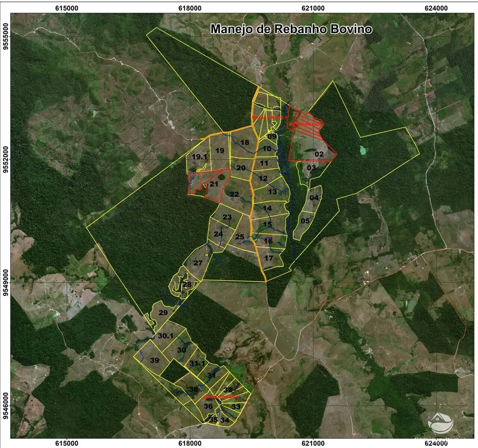Select paddock label 39

(155, 360)
